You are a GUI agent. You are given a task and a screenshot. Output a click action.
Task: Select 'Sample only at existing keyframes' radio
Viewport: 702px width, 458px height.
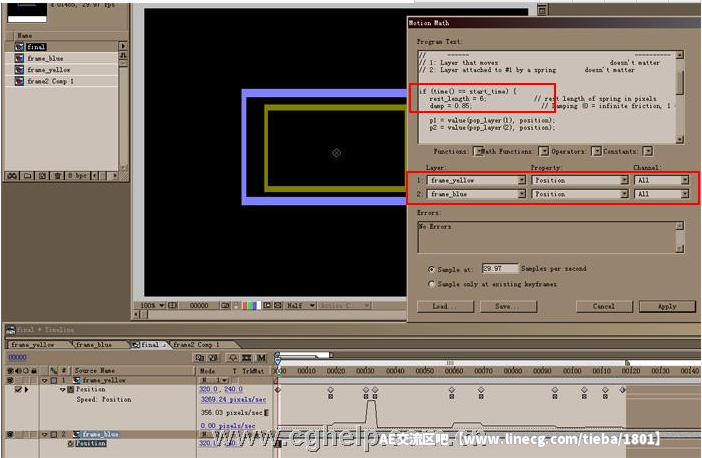point(431,284)
